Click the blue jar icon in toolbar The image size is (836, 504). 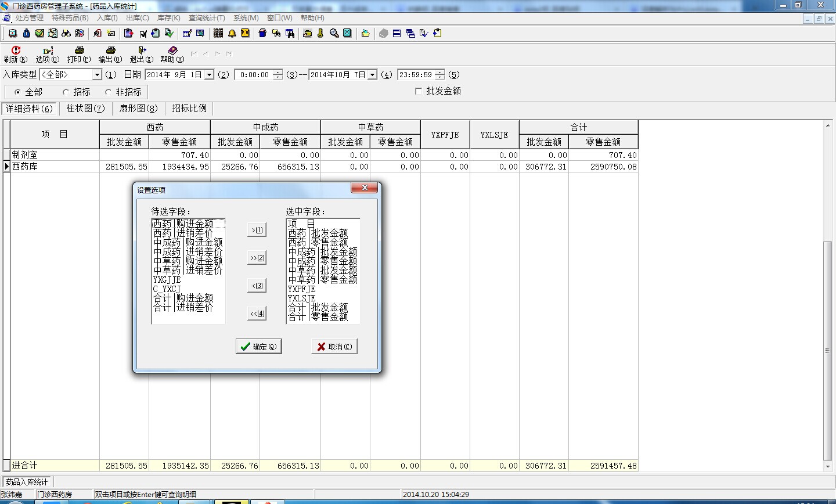(x=262, y=33)
